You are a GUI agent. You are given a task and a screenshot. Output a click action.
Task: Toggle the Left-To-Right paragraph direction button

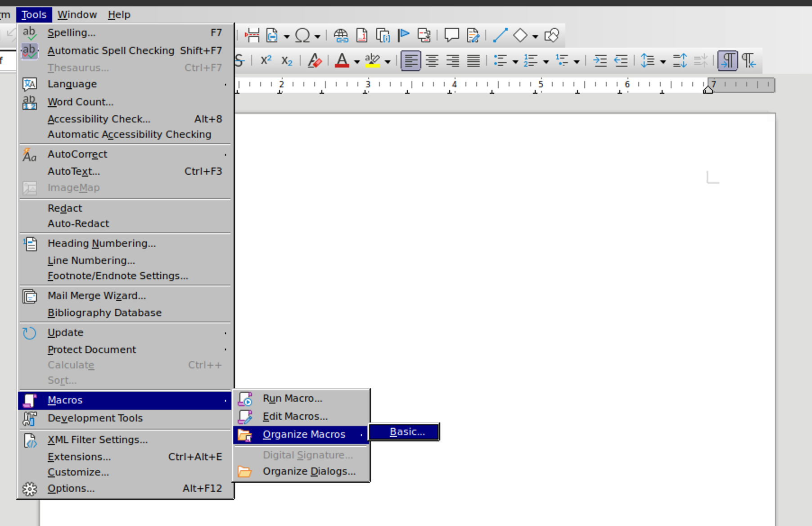point(728,60)
